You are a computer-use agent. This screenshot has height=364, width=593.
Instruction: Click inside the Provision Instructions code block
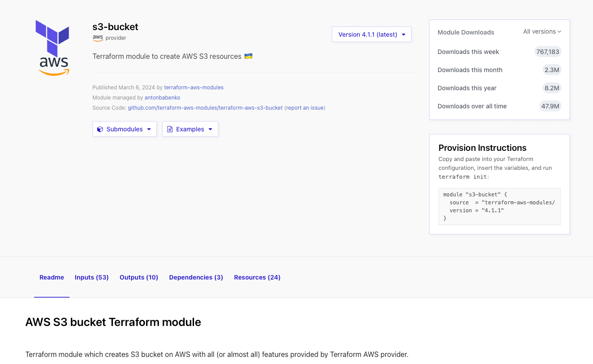[x=499, y=206]
